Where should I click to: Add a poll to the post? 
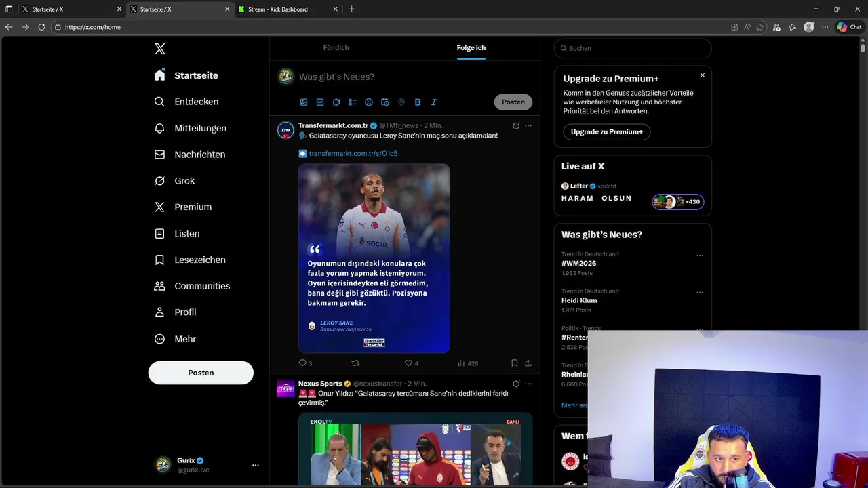pos(353,102)
